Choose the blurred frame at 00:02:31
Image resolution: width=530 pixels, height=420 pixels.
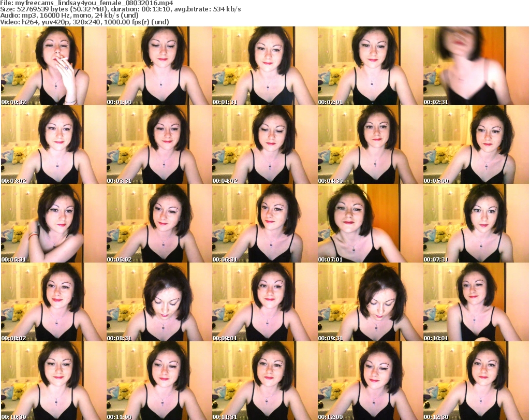(x=476, y=66)
